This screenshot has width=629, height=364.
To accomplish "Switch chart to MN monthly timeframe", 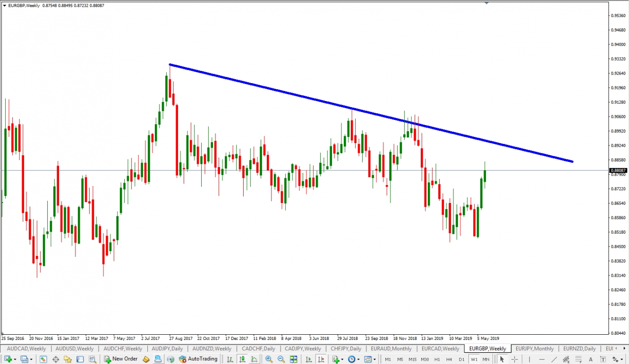I will point(485,359).
